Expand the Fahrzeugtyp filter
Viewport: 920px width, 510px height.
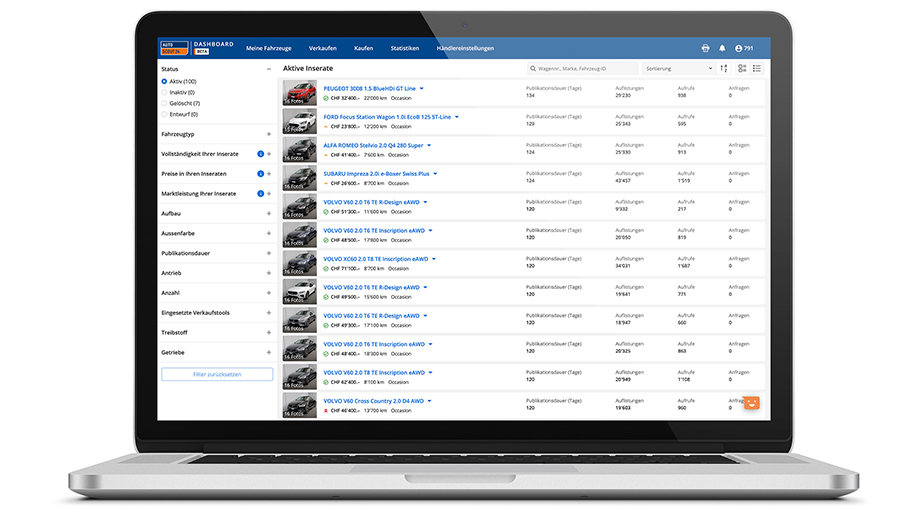point(269,134)
